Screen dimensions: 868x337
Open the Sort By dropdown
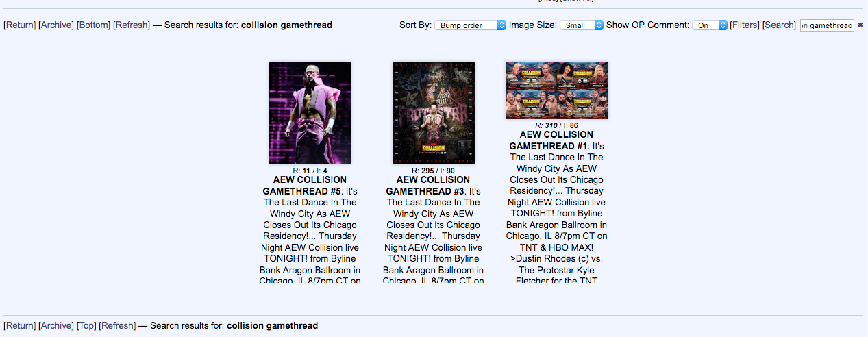470,25
